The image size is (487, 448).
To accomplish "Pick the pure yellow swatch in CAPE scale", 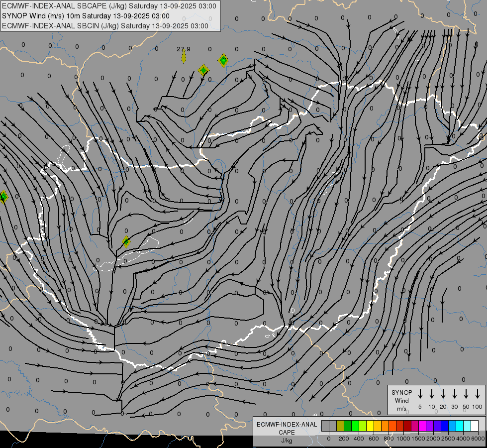I will pyautogui.click(x=370, y=426).
